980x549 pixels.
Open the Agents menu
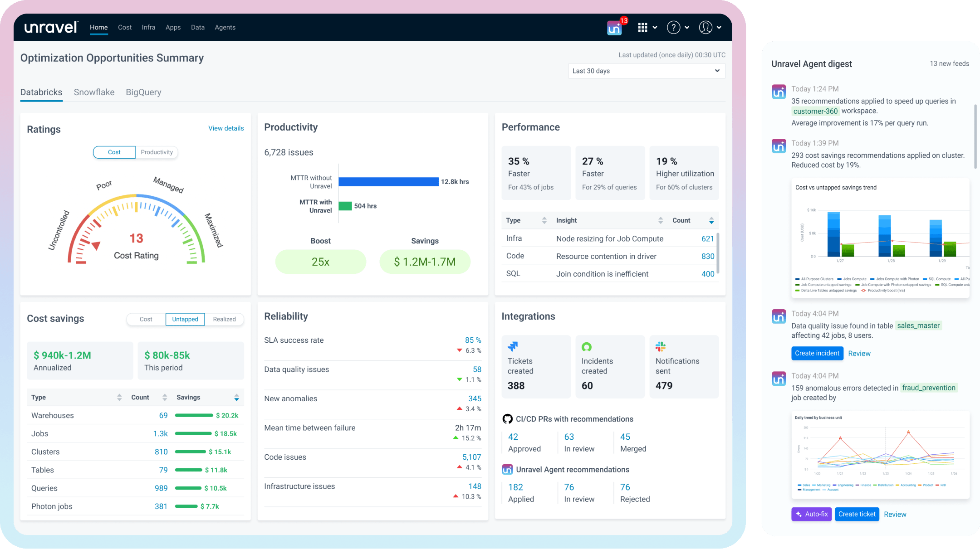tap(225, 27)
